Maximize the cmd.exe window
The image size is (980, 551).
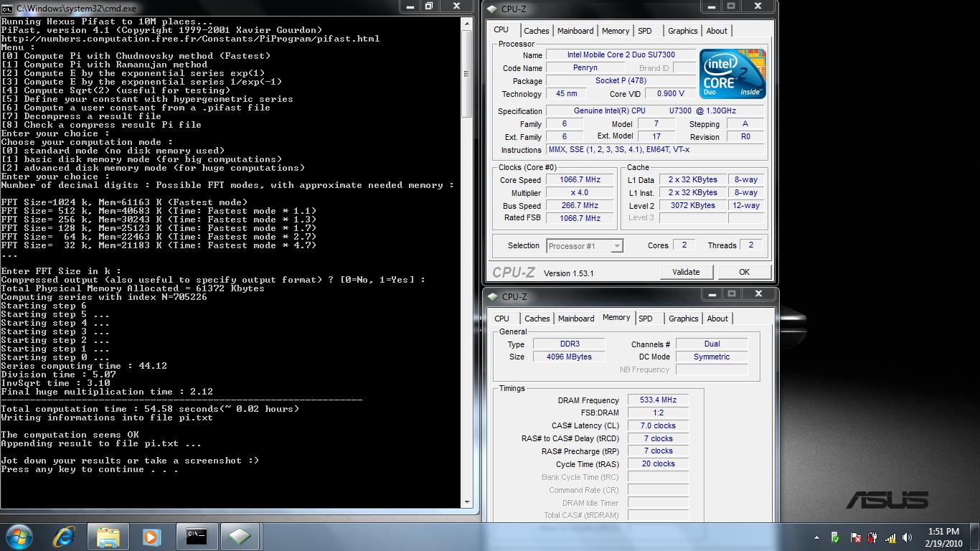click(429, 6)
